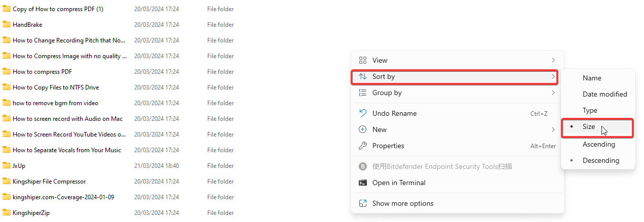Click the Undo Rename arrow icon
This screenshot has width=644, height=222.
(362, 113)
